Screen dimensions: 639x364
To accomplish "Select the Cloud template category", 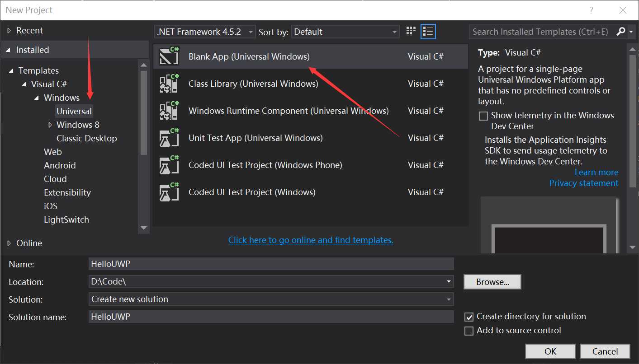I will (55, 179).
